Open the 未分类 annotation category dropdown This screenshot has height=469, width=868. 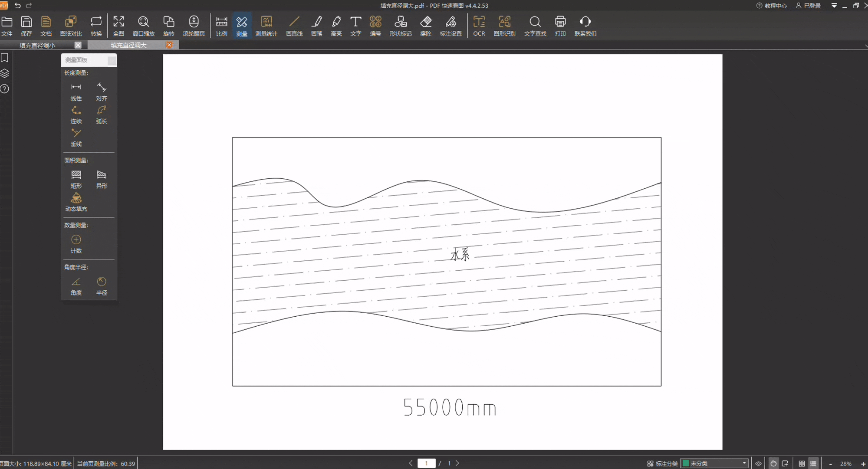click(714, 463)
